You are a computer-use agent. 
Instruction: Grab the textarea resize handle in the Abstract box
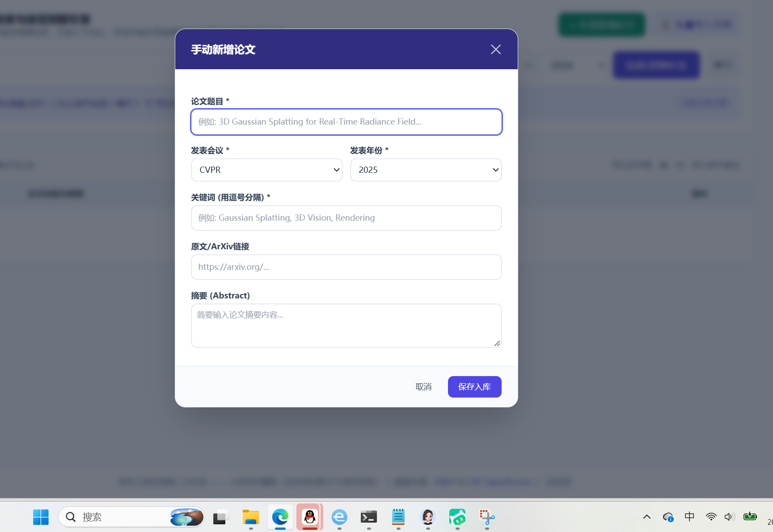pos(497,343)
